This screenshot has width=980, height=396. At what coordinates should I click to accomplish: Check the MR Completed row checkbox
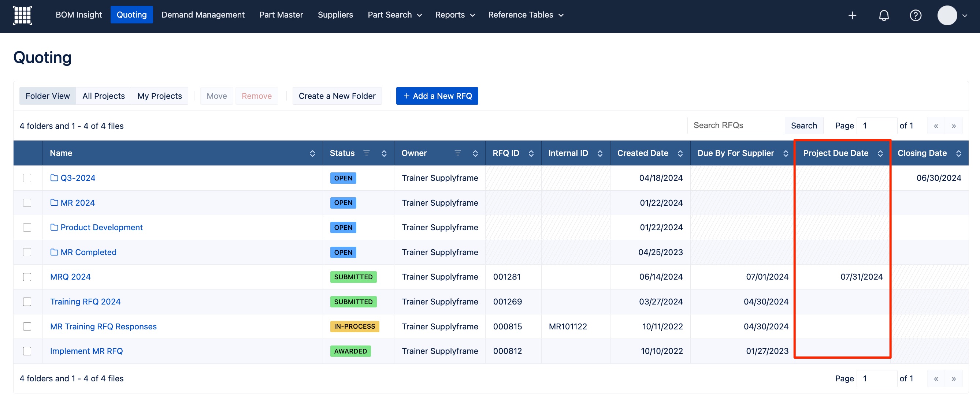(x=27, y=252)
